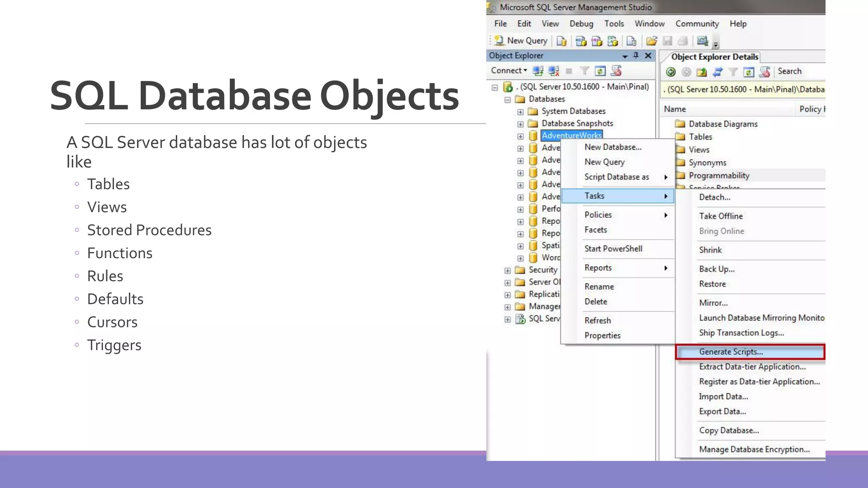Viewport: 868px width, 488px height.
Task: Open the Debug menu
Action: (x=581, y=24)
